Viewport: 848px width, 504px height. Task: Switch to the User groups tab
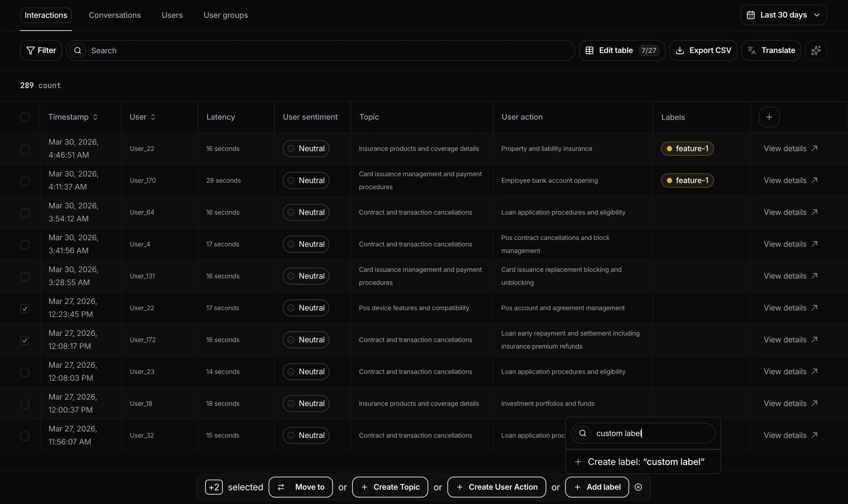click(226, 15)
